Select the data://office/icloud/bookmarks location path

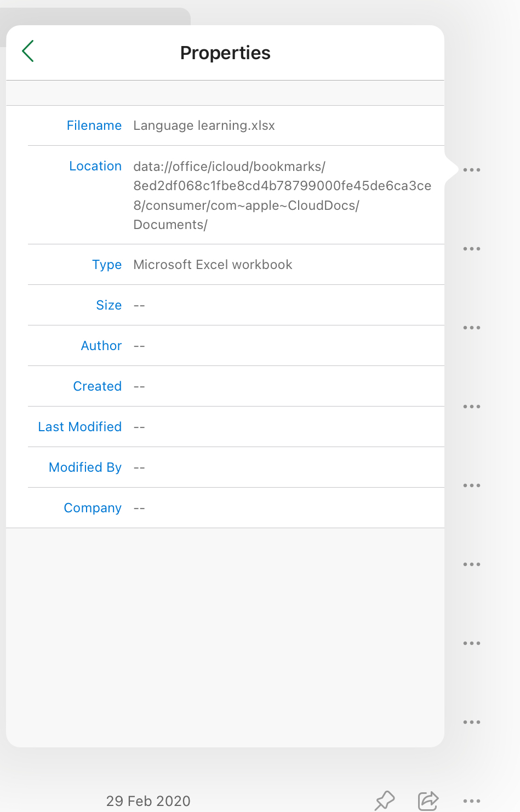point(282,196)
